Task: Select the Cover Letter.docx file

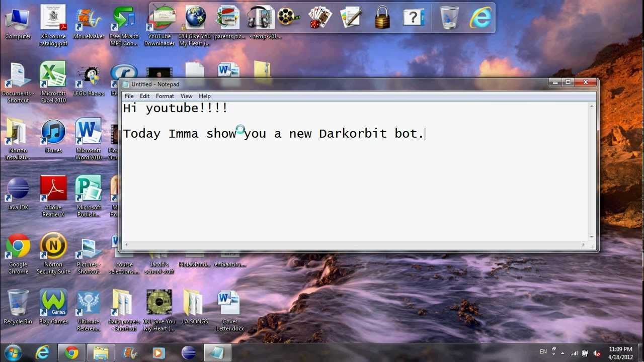Action: coord(229,311)
